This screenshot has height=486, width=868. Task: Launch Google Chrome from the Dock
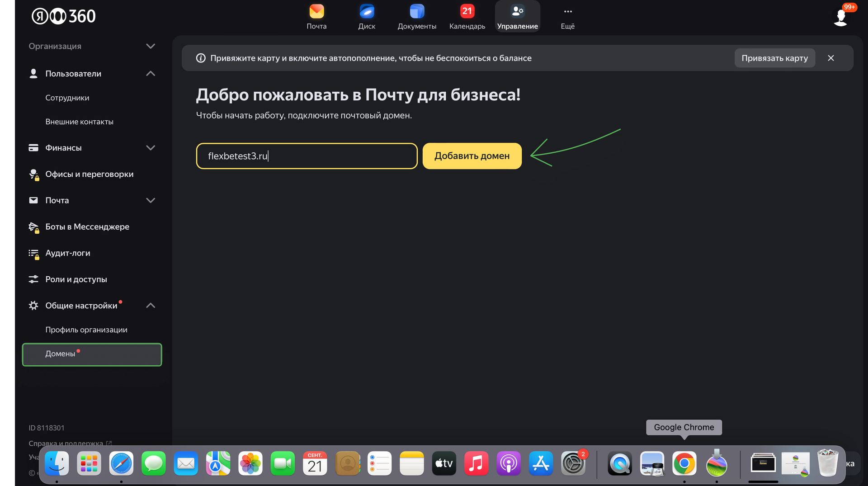pos(684,463)
